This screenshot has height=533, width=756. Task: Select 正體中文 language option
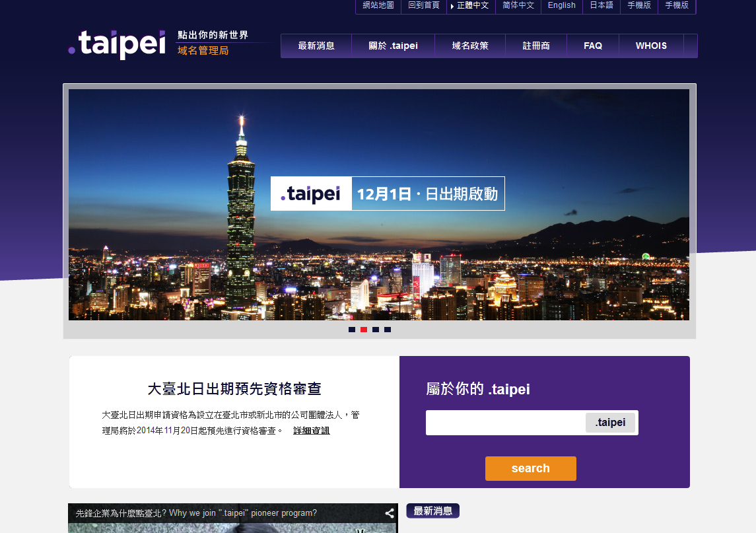pyautogui.click(x=473, y=5)
